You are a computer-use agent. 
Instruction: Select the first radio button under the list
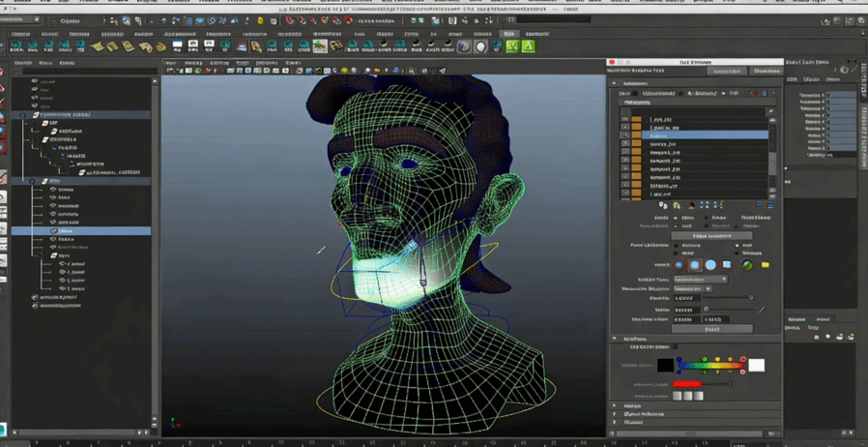(x=678, y=218)
